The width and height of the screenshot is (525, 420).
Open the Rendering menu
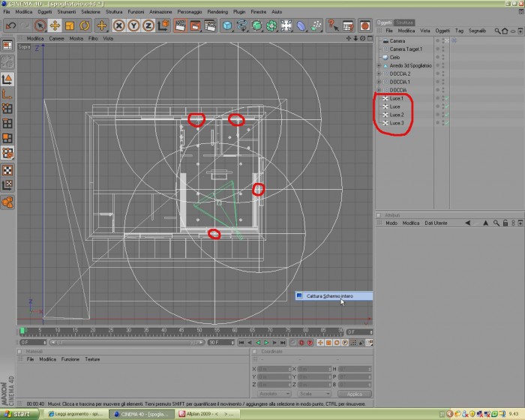217,12
